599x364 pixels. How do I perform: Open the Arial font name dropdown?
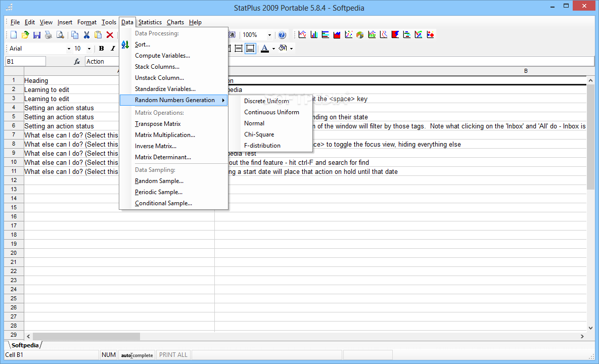[69, 49]
